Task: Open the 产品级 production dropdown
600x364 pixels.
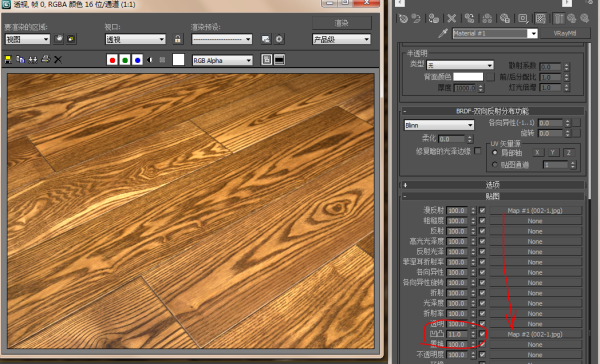Action: tap(342, 39)
